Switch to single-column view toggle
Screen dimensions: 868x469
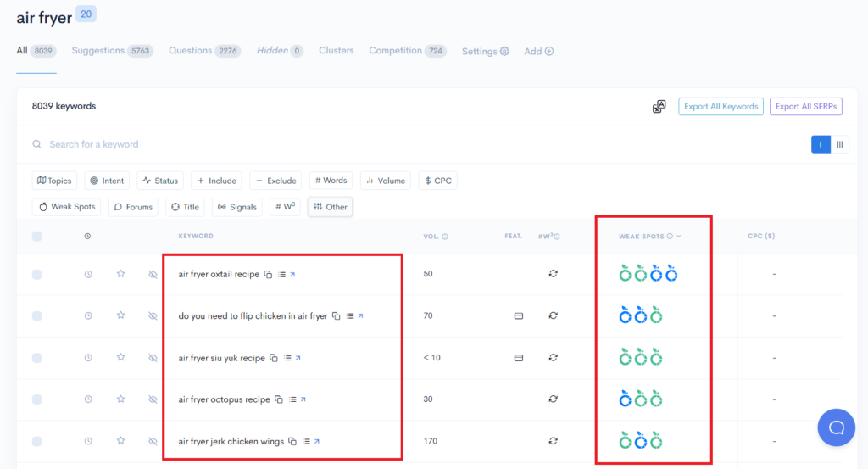tap(821, 144)
